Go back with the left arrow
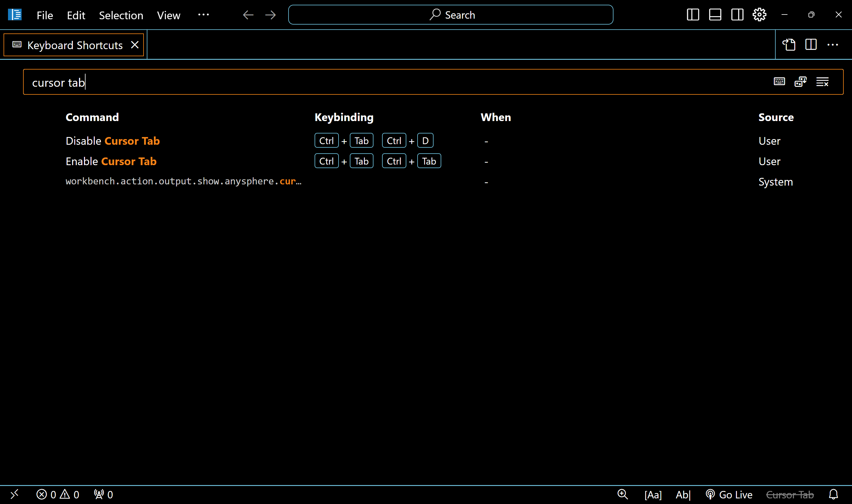Image resolution: width=852 pixels, height=504 pixels. (x=248, y=15)
